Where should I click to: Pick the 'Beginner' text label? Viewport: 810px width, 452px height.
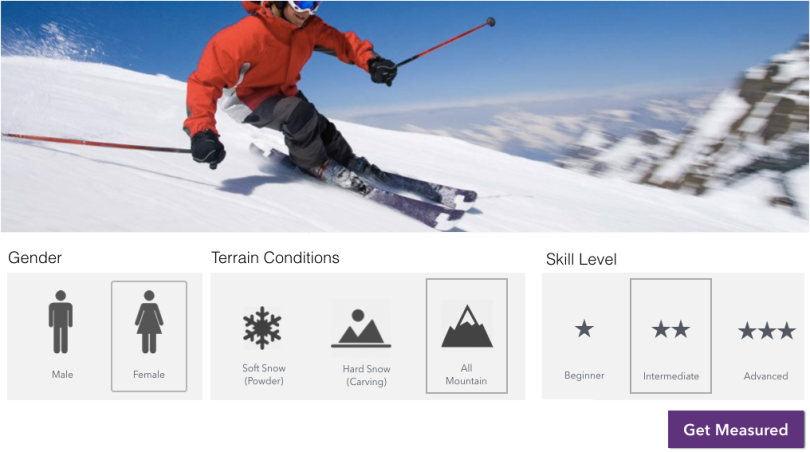584,376
